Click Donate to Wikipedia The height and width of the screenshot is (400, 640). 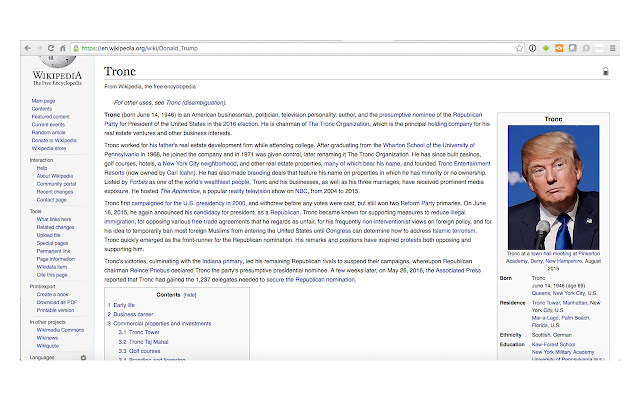click(54, 140)
